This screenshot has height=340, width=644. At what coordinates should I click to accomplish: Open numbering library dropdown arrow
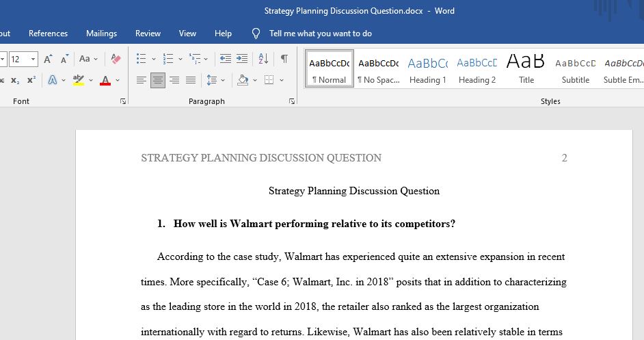tap(180, 59)
